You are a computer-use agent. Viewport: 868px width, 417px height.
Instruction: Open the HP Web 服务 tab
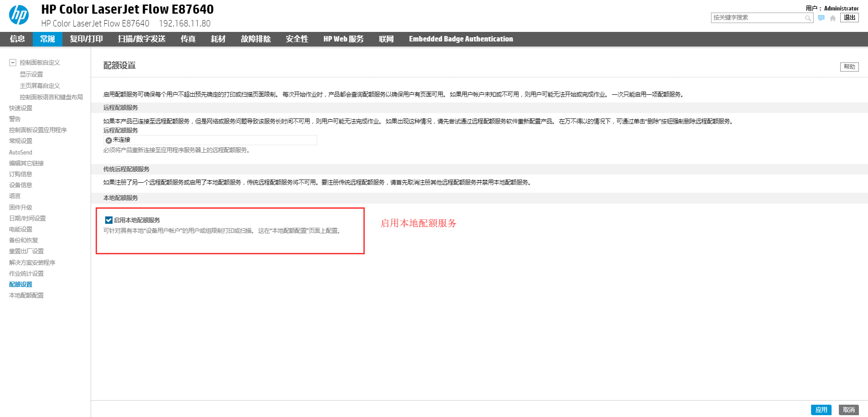pos(343,39)
